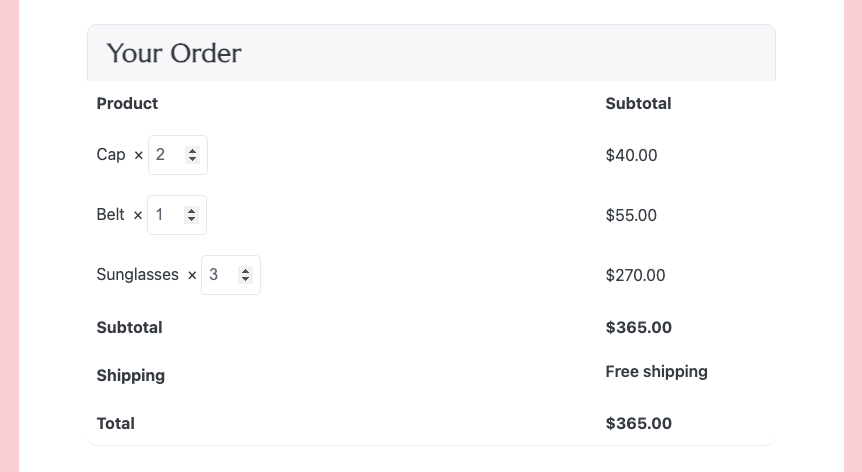This screenshot has height=472, width=862.
Task: Click the Your Order heading
Action: click(x=174, y=53)
